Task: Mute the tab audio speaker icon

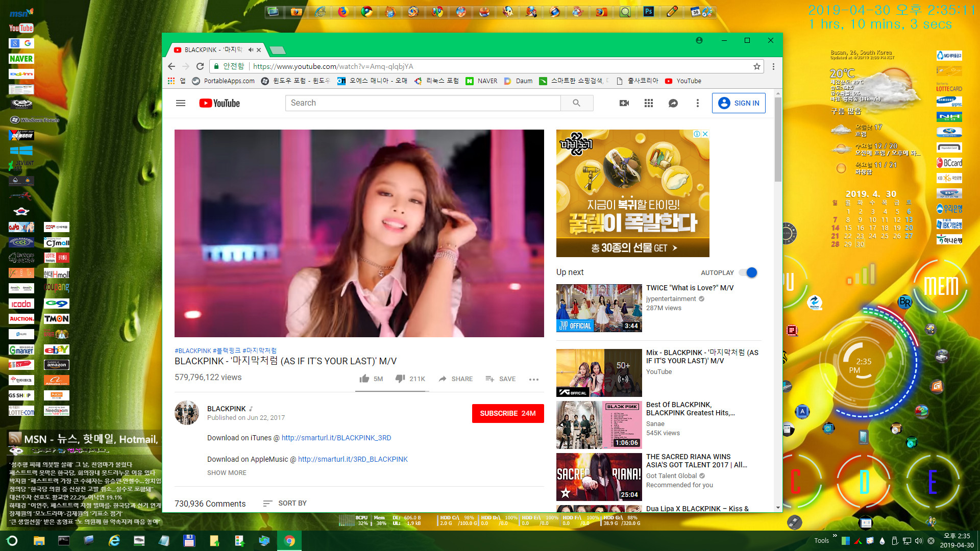Action: [251, 50]
